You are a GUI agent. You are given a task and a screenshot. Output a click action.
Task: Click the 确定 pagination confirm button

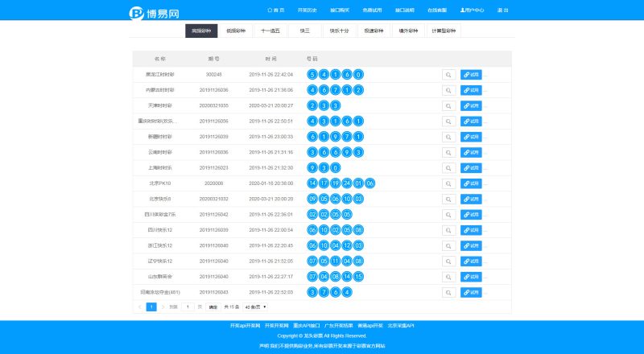coord(213,307)
